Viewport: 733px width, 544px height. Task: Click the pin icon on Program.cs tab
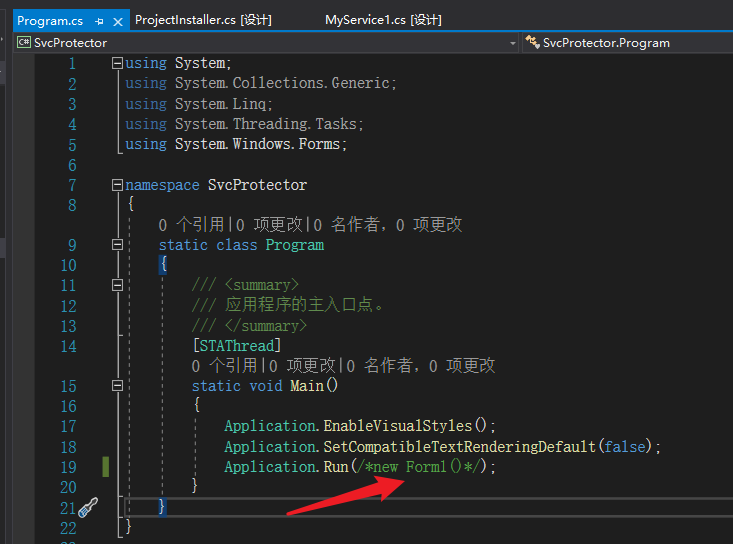click(x=99, y=20)
